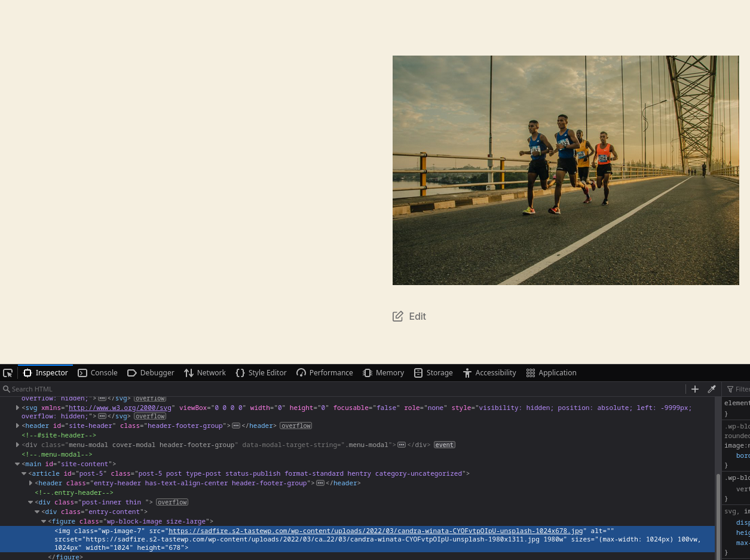Screen dimensions: 750x560
Task: Click the Application grid icon
Action: [x=531, y=373]
